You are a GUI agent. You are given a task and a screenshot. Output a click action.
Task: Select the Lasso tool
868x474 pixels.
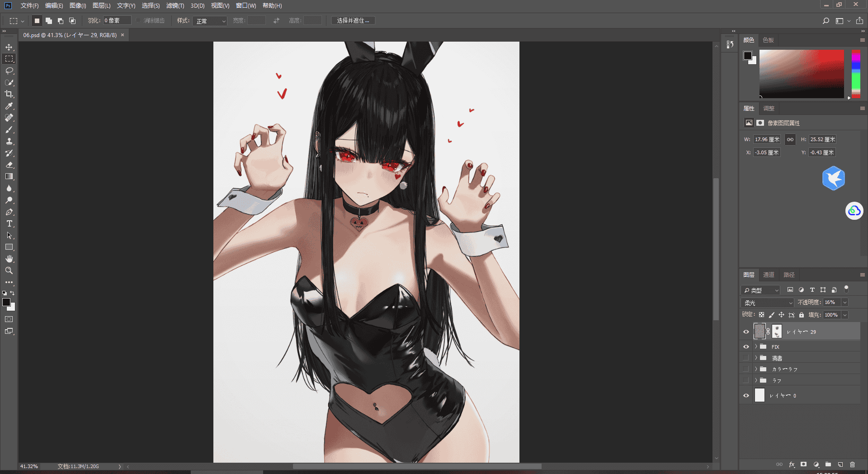9,71
